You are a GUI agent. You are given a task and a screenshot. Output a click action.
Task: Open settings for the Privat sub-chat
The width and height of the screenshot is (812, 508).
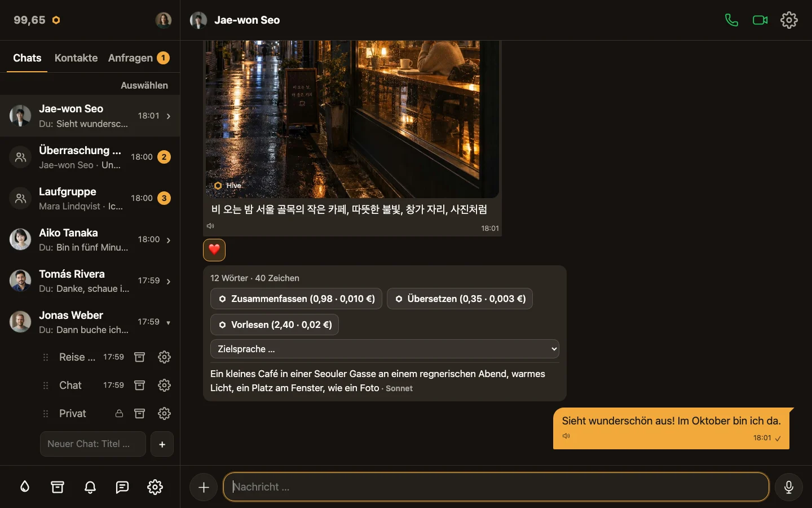164,413
